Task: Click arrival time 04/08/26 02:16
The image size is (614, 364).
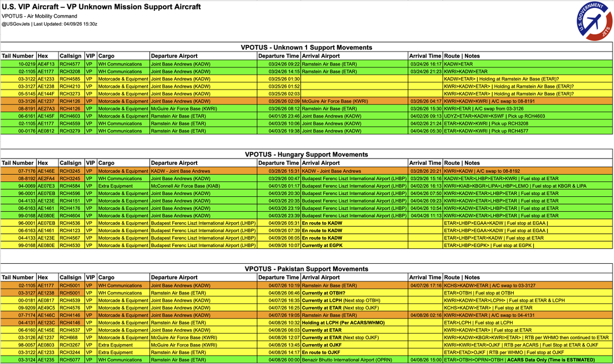Action: tap(425, 315)
